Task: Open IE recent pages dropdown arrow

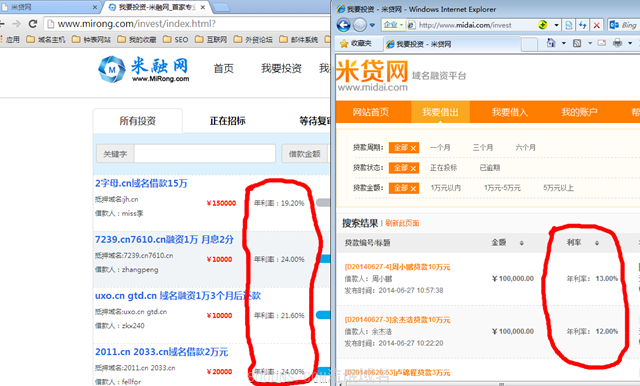Action: (x=372, y=25)
